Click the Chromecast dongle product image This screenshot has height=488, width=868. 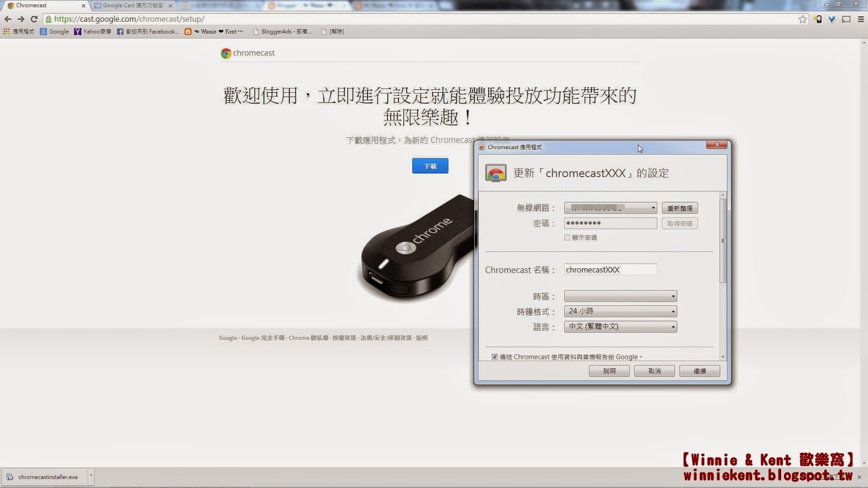coord(417,249)
